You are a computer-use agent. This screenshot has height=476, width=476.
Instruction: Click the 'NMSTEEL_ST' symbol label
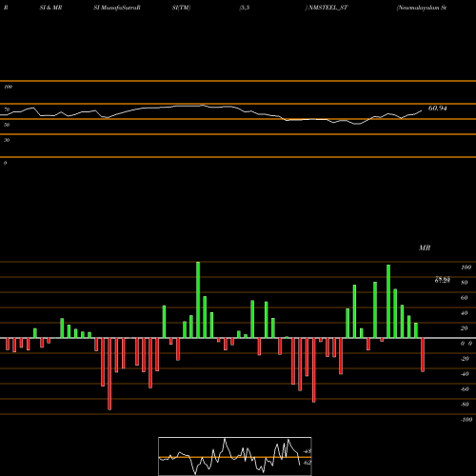click(x=328, y=8)
